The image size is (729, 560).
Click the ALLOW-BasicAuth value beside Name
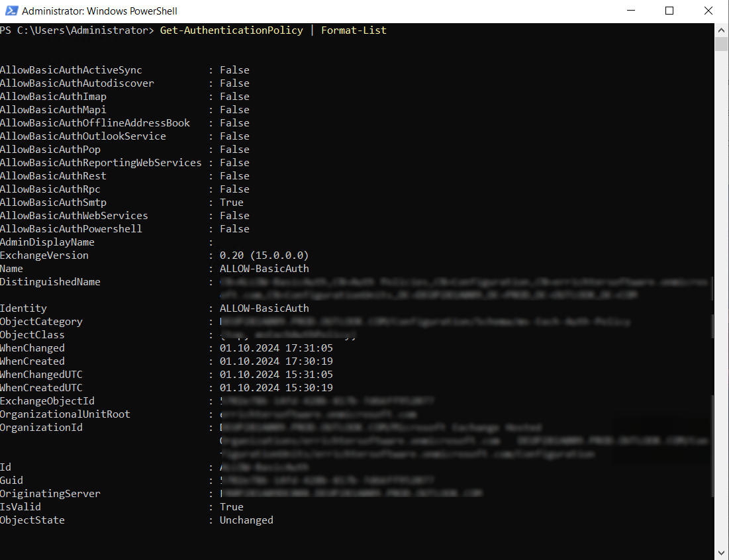(264, 269)
